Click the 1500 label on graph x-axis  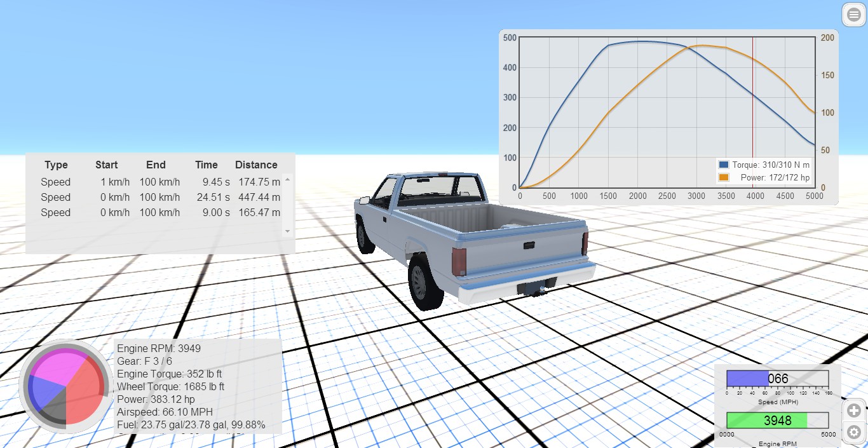coord(608,196)
